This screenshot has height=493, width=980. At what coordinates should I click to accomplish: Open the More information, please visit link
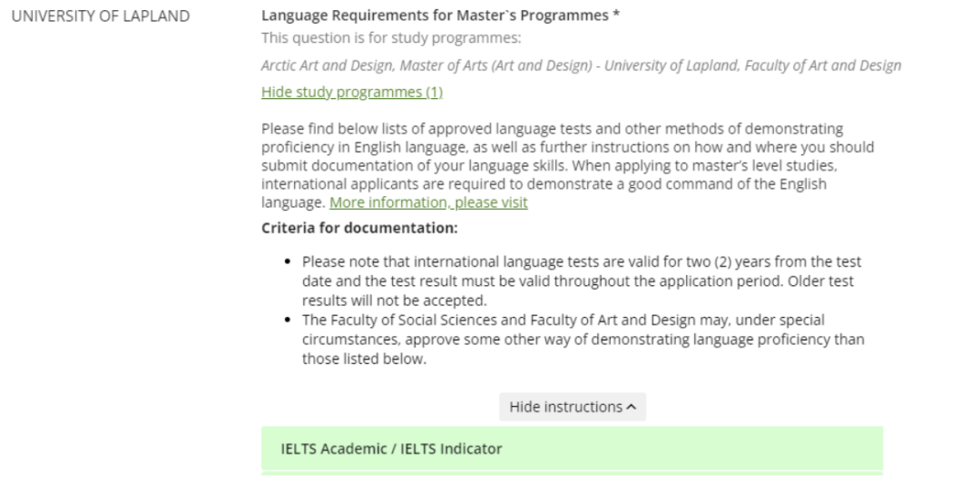click(428, 202)
